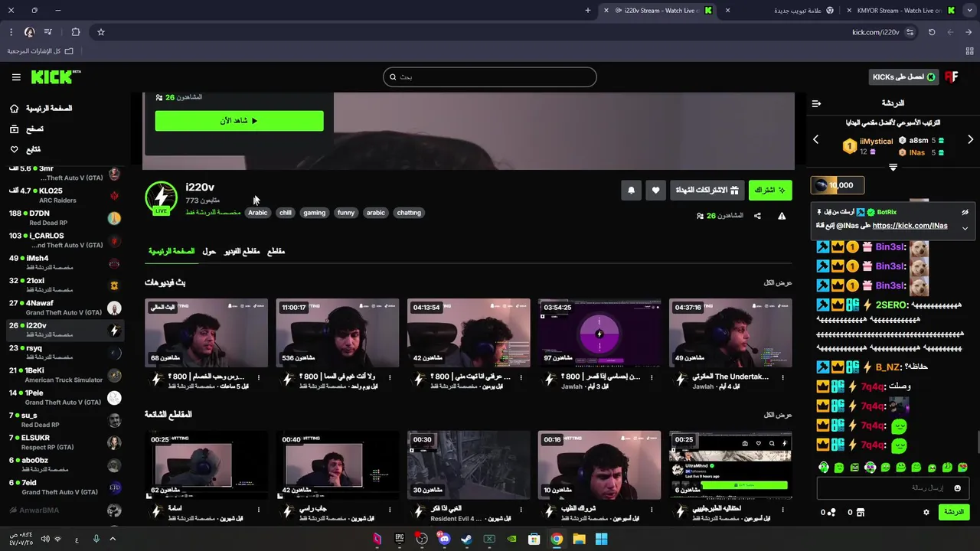Toggle microphone in system tray
This screenshot has height=551, width=980.
pyautogui.click(x=96, y=539)
